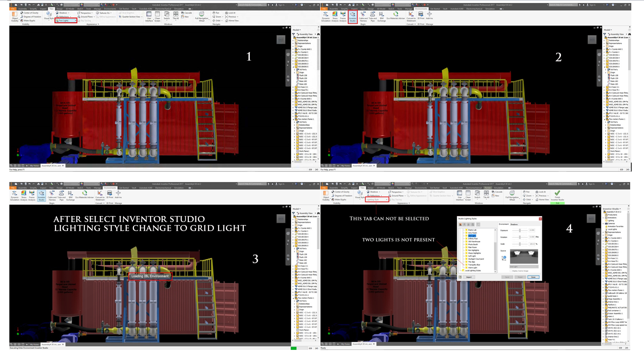Toggle Ground Plane in screenshot 1 Appearance panel
The width and height of the screenshot is (644, 351).
point(86,17)
